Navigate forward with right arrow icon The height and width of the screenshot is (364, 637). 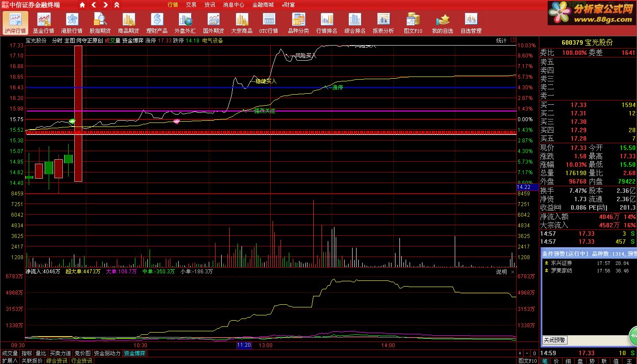105,5
